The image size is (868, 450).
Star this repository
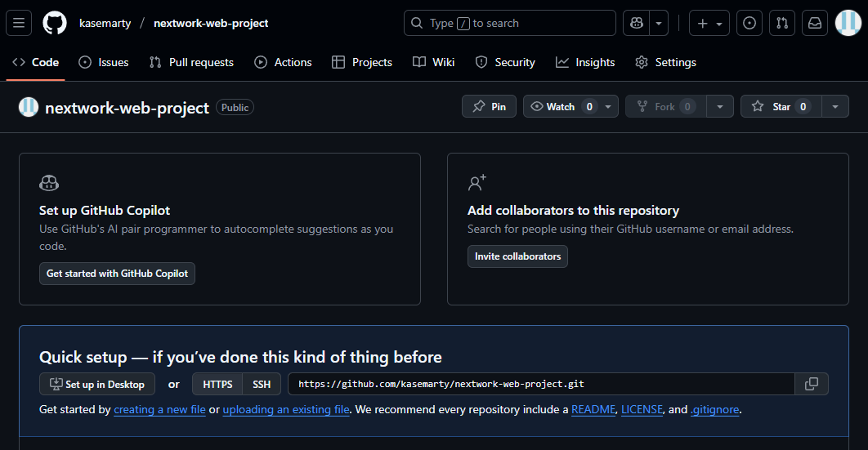pos(781,107)
